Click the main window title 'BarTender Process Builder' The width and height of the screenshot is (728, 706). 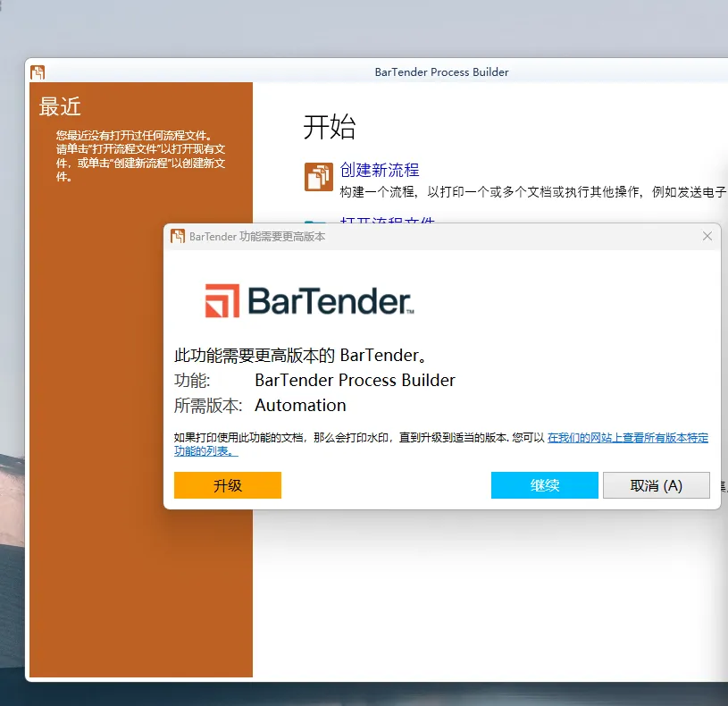tap(441, 72)
